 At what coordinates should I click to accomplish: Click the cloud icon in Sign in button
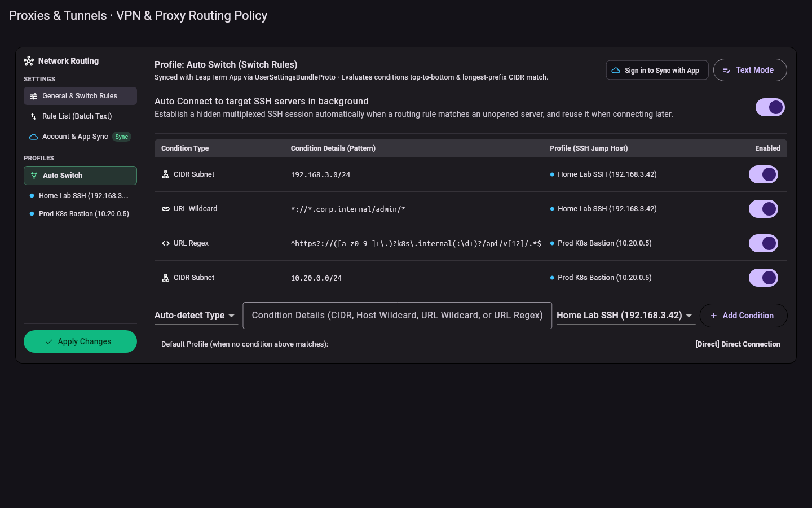pyautogui.click(x=616, y=71)
